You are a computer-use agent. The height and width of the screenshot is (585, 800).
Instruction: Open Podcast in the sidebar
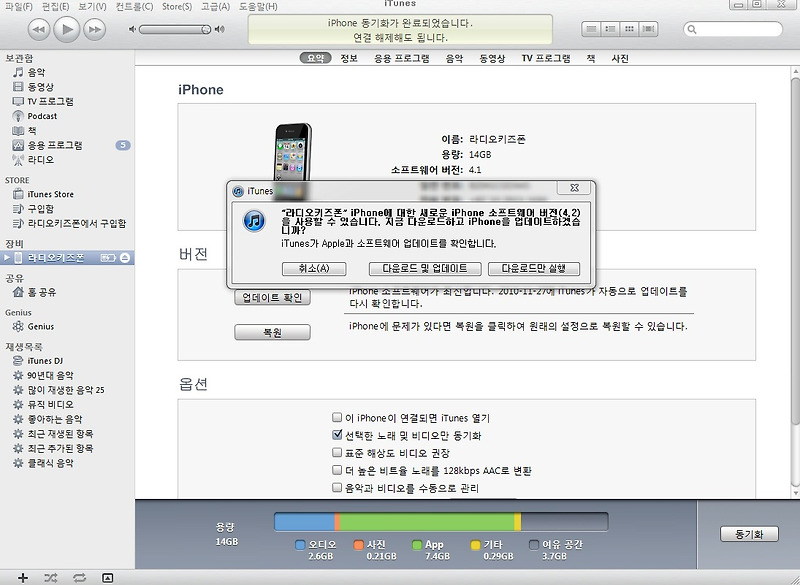pos(42,116)
